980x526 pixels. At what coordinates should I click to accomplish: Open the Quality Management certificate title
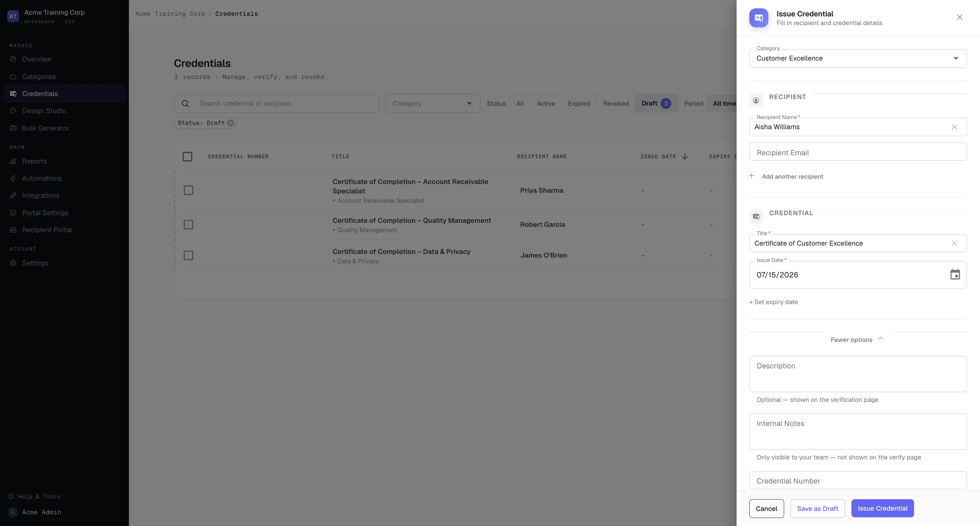411,221
